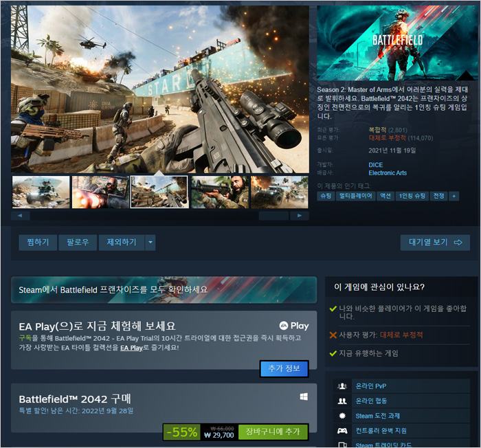Expand more tags with the + button

454,196
